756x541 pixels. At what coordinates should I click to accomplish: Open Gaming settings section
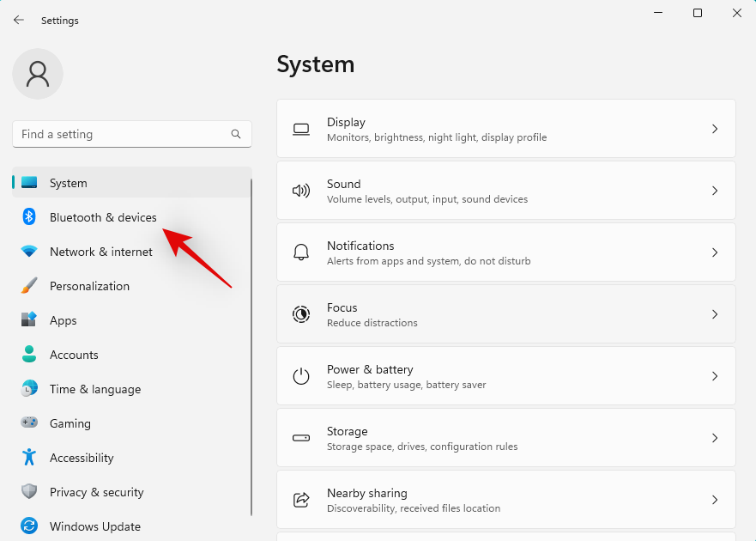click(x=131, y=422)
